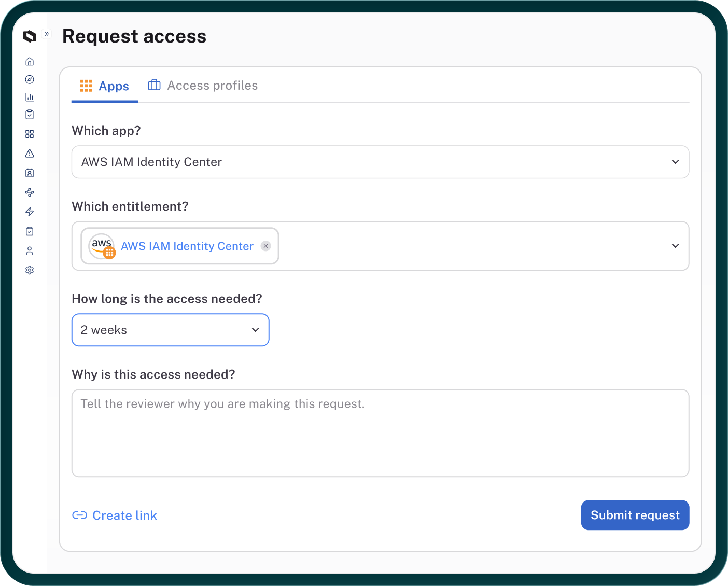Open the warning triangle alerts icon
The width and height of the screenshot is (728, 586).
click(30, 154)
